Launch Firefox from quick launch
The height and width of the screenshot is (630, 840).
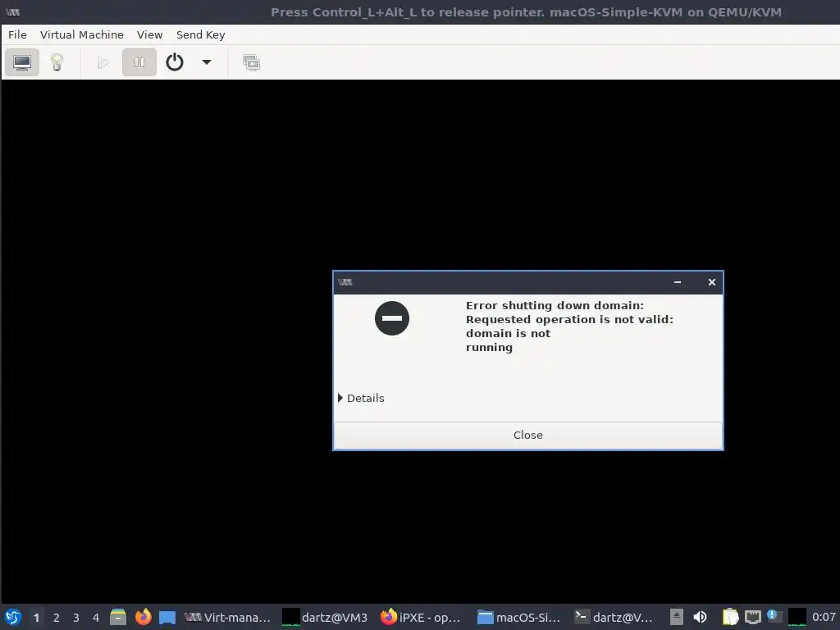(x=143, y=617)
